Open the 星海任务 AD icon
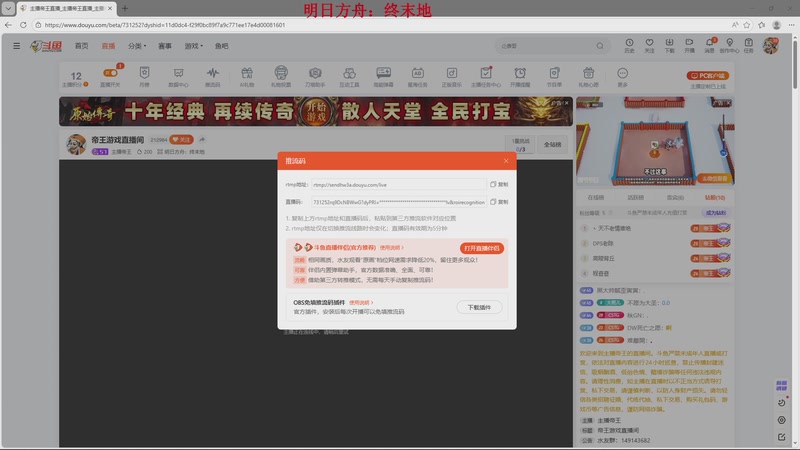The image size is (800, 450). 418,76
